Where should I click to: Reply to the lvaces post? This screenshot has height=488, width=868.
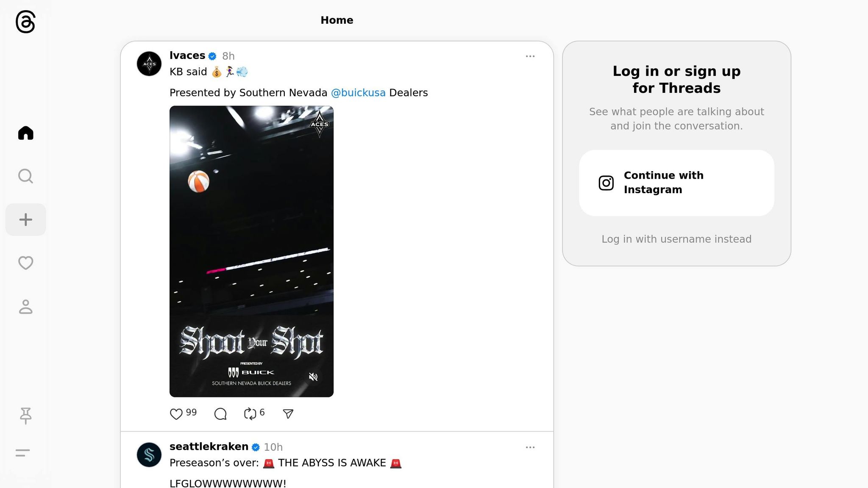point(220,414)
